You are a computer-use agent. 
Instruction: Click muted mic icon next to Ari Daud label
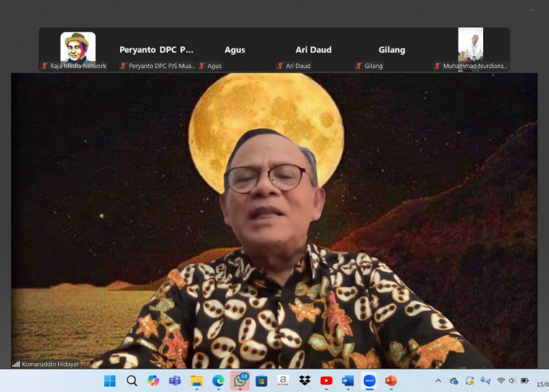coord(280,66)
